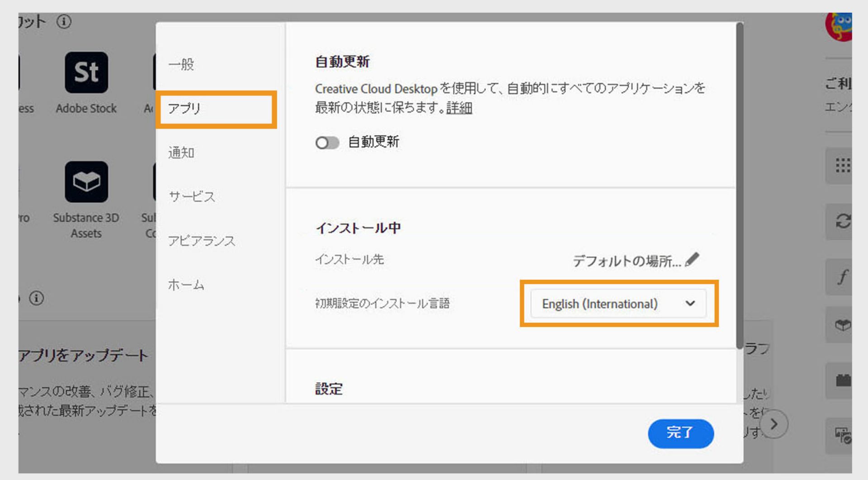This screenshot has width=868, height=480.
Task: Click the インストール先 label
Action: coord(349,259)
